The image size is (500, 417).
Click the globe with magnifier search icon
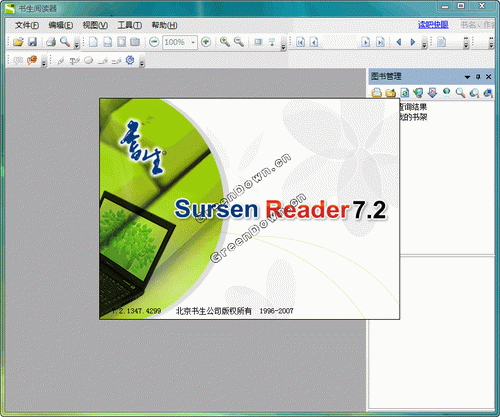coord(474,93)
